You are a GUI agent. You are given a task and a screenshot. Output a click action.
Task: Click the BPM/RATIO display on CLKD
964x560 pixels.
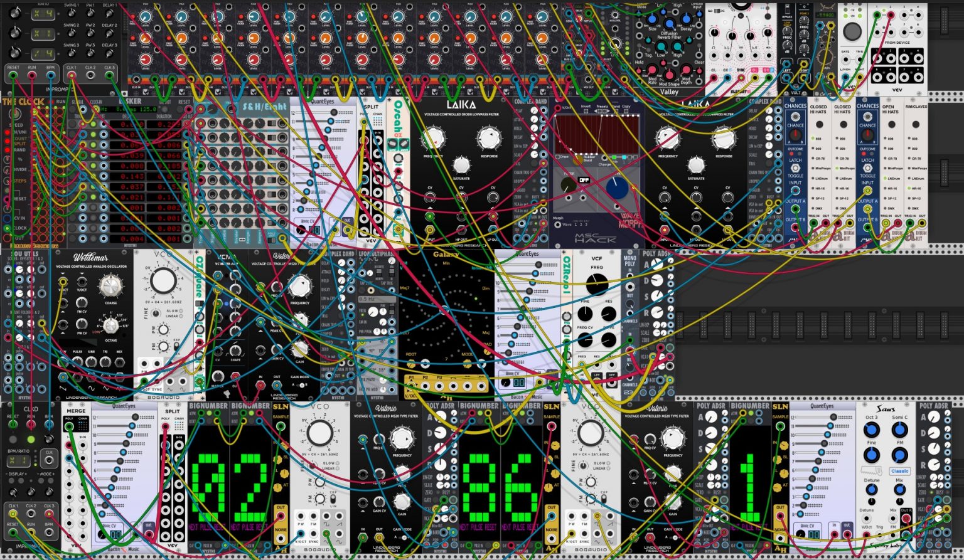click(19, 461)
